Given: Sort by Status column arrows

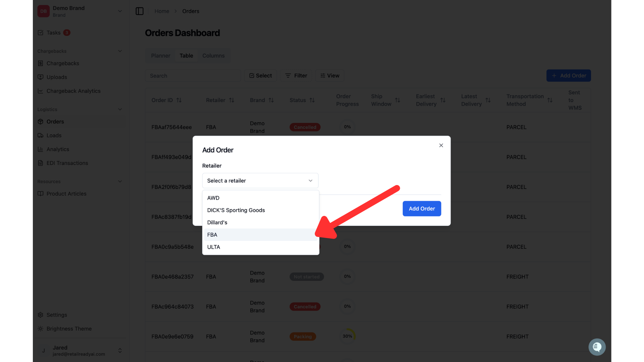Looking at the screenshot, I should [312, 100].
